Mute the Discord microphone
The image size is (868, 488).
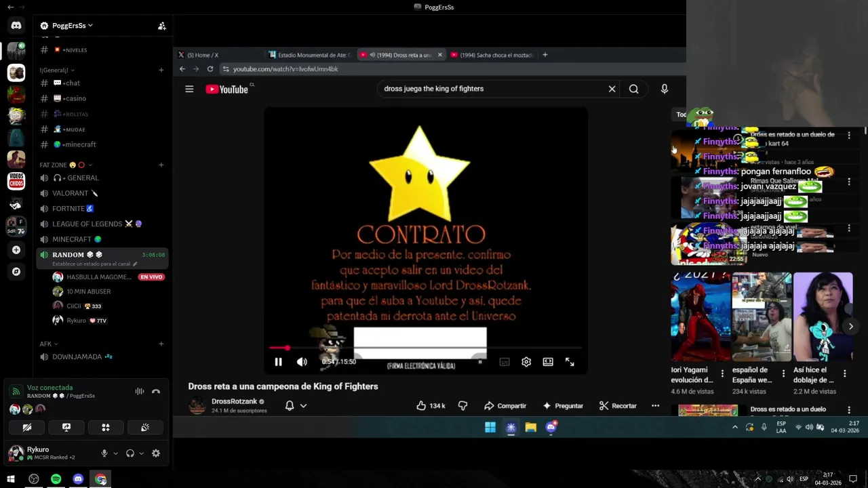click(x=104, y=453)
